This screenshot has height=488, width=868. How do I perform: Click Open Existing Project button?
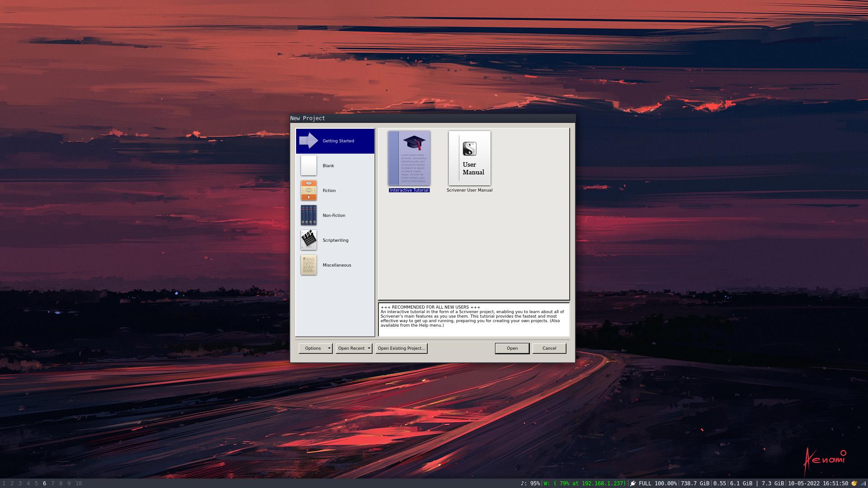(x=401, y=348)
